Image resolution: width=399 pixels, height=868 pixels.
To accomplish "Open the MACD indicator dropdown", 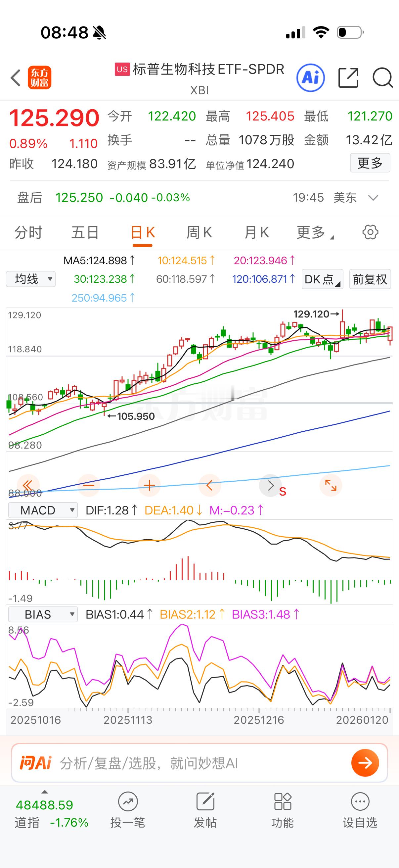I will 43,510.
